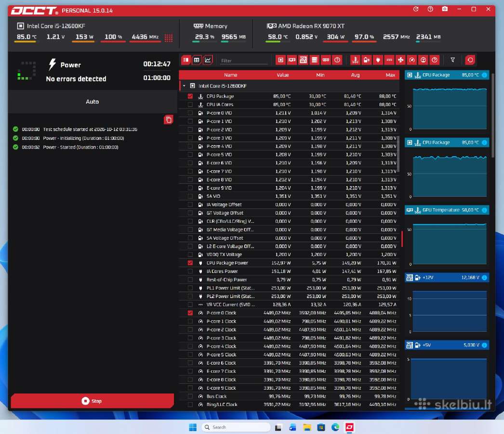Image resolution: width=504 pixels, height=434 pixels.
Task: Collapse the Intel Core i5-12600KF sensor group
Action: (x=184, y=86)
